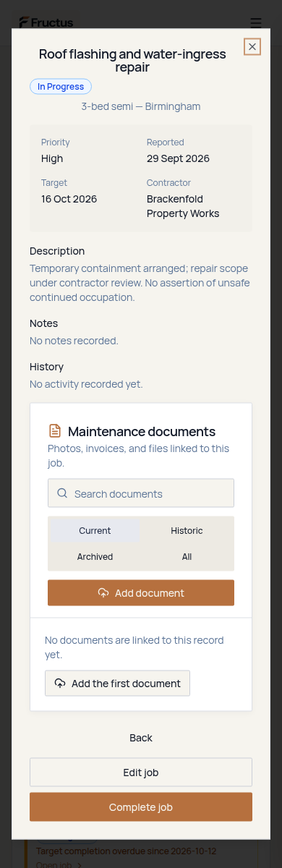Viewport: 282px width, 868px height.
Task: Switch to the Archived tab
Action: [x=95, y=556]
